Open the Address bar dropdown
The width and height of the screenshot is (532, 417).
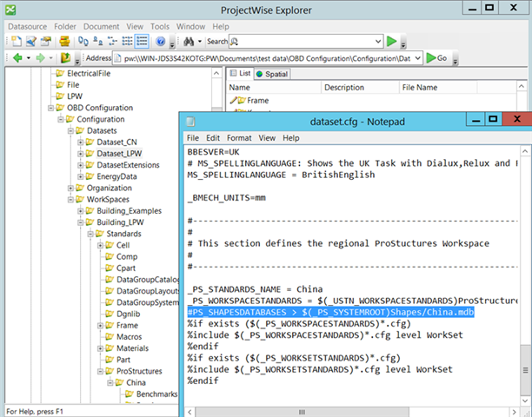(x=418, y=58)
